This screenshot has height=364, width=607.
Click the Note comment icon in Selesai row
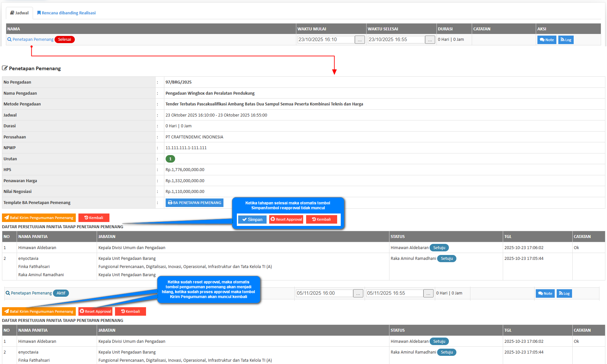(x=542, y=40)
